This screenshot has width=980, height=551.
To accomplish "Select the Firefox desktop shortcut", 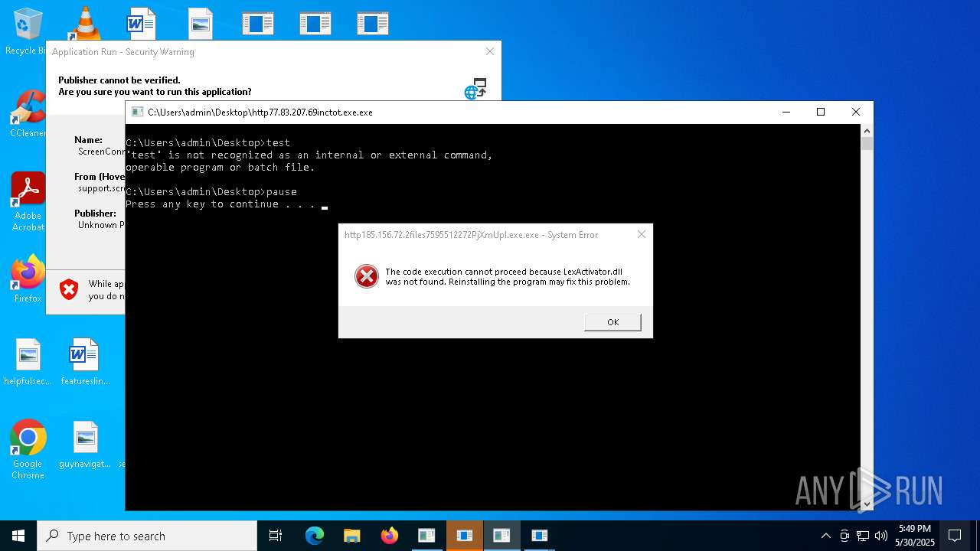I will pyautogui.click(x=28, y=279).
